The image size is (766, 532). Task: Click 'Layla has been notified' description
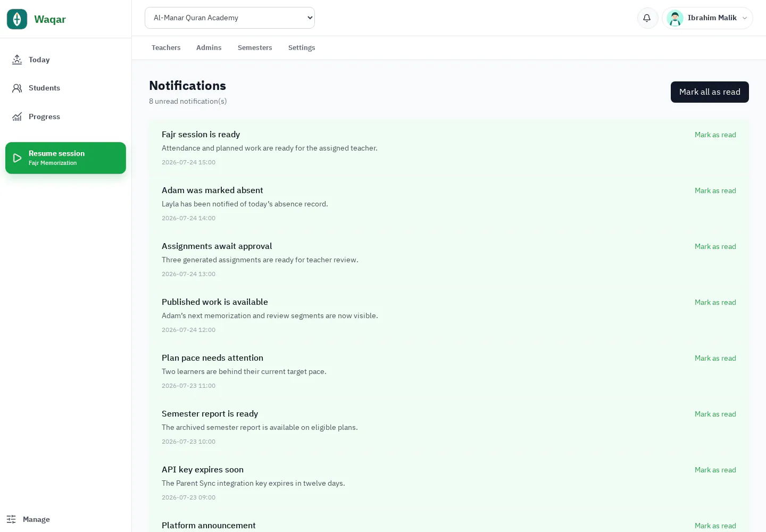pyautogui.click(x=245, y=204)
